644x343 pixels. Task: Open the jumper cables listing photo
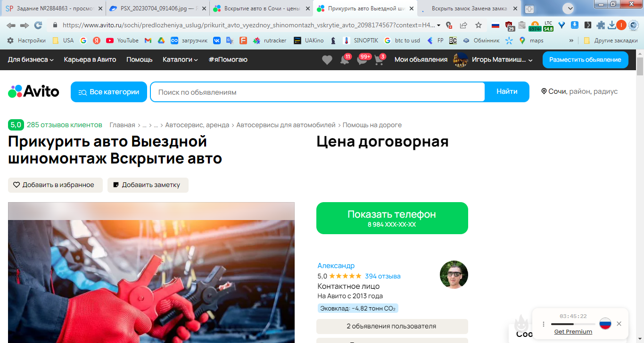click(151, 273)
